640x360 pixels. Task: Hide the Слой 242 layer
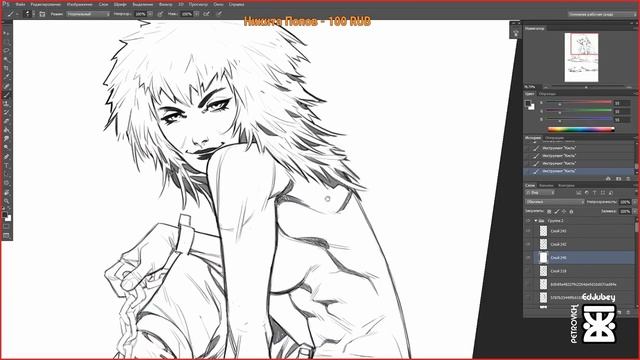[528, 244]
